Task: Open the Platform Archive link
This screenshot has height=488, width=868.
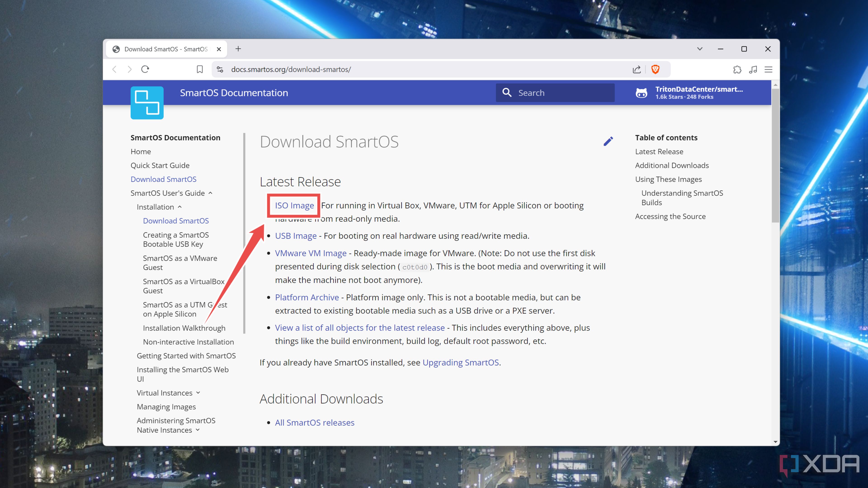Action: click(x=307, y=297)
